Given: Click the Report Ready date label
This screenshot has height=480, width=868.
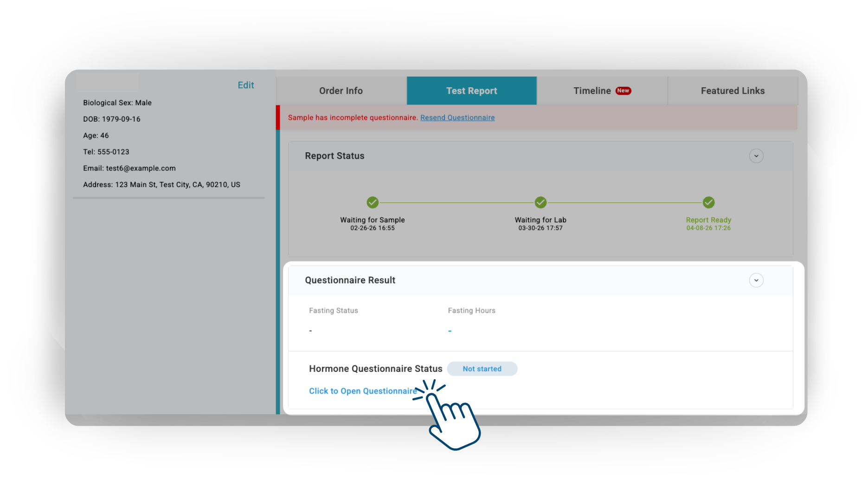Looking at the screenshot, I should pos(708,228).
